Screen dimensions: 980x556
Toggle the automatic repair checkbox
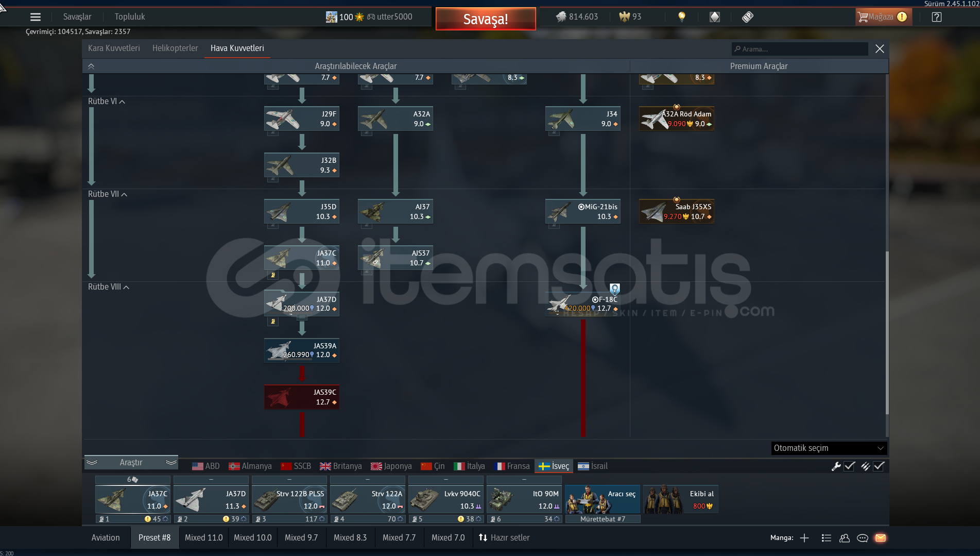(850, 466)
